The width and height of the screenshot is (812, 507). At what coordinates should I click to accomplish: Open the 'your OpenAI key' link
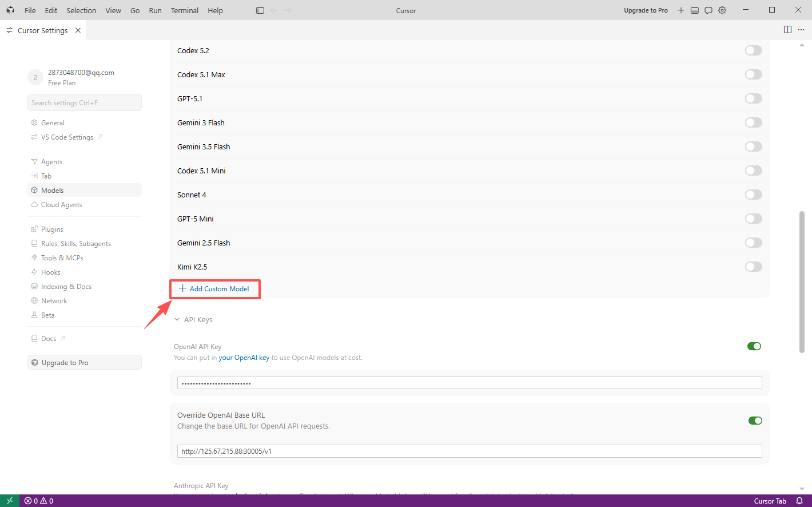click(x=244, y=358)
